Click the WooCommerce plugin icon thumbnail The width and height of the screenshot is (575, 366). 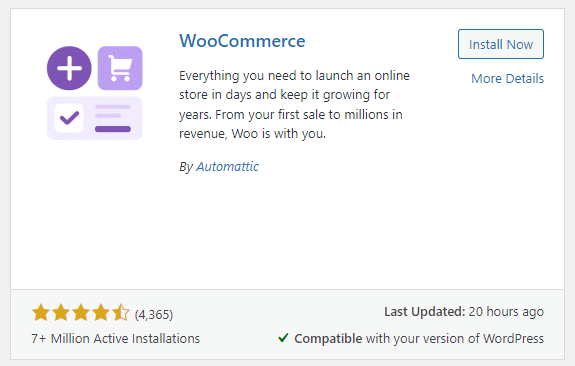click(95, 93)
